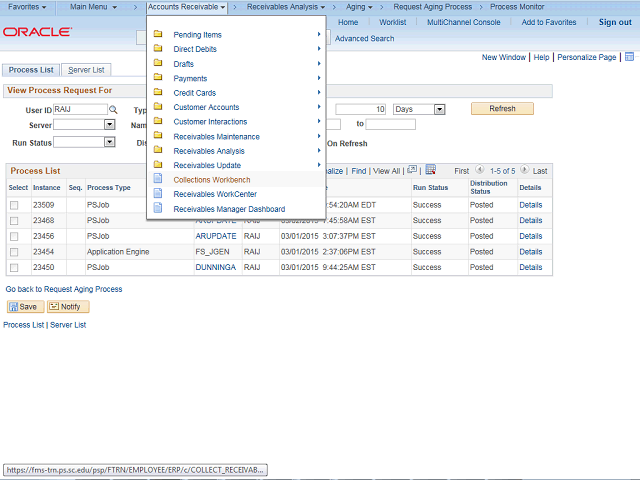Open the Server dropdown
Viewport: 640px width, 480px height.
[x=109, y=125]
